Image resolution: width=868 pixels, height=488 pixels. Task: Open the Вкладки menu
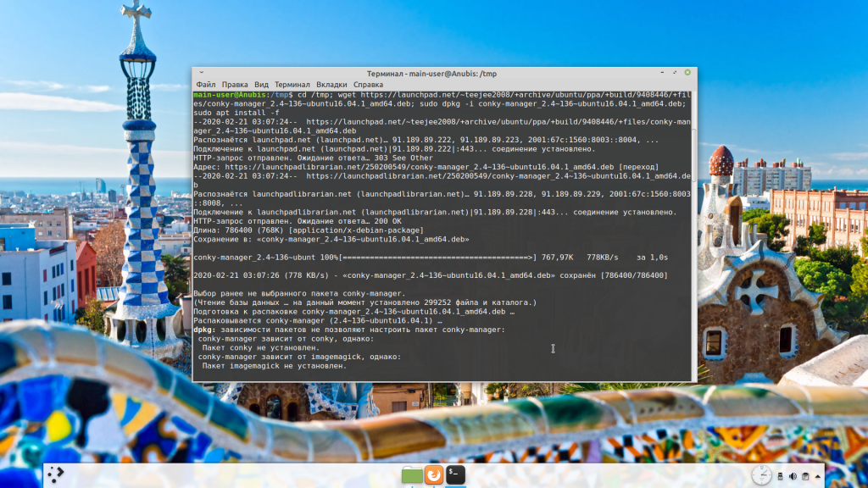tap(331, 85)
